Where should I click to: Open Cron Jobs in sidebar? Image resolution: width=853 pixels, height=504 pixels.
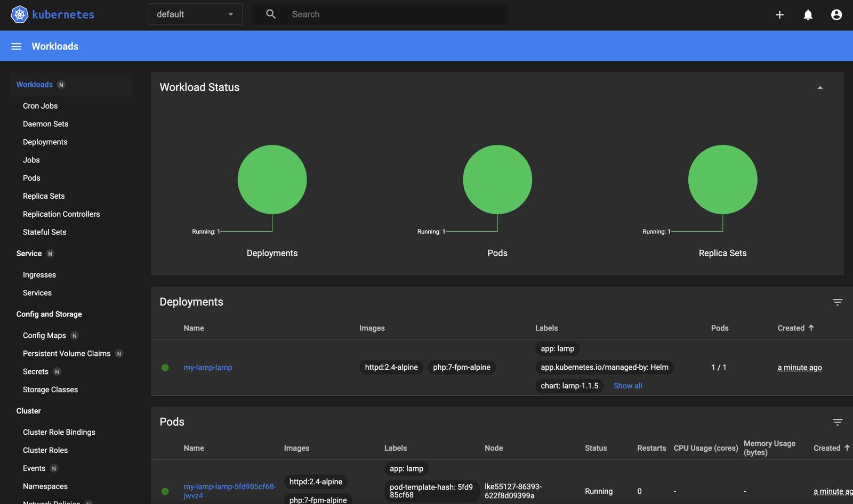point(40,106)
